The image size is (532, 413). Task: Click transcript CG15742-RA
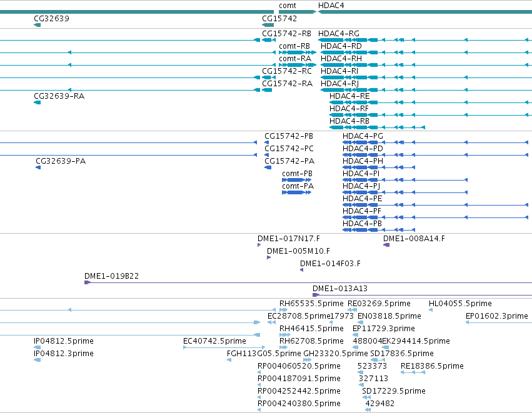[287, 84]
